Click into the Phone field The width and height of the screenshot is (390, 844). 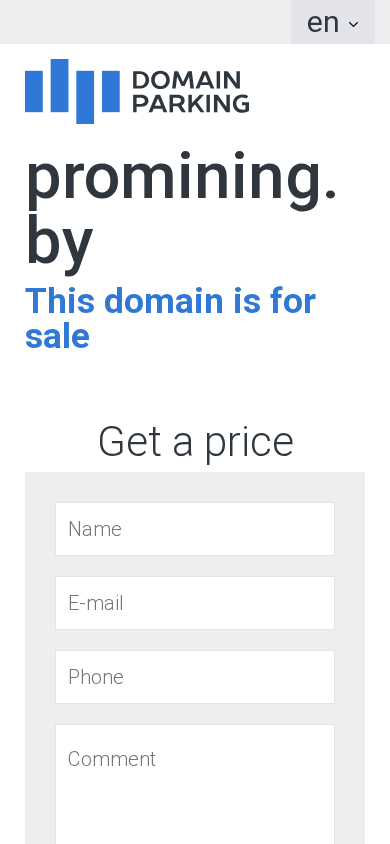click(x=195, y=677)
